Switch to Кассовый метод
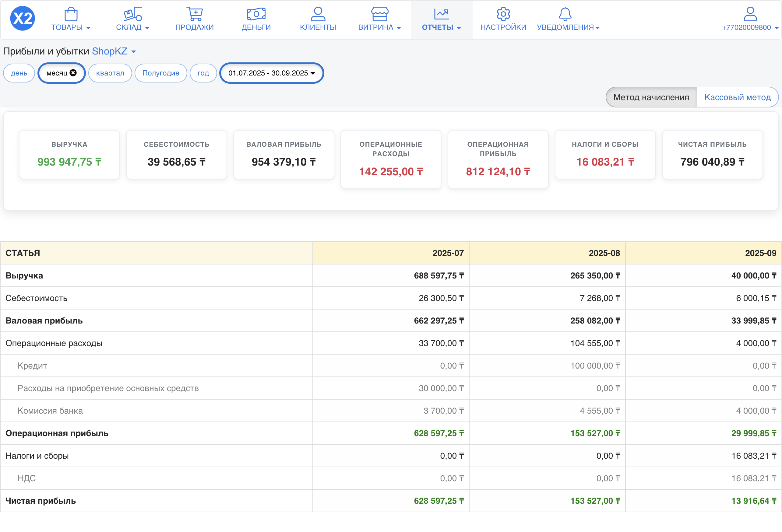 tap(737, 97)
